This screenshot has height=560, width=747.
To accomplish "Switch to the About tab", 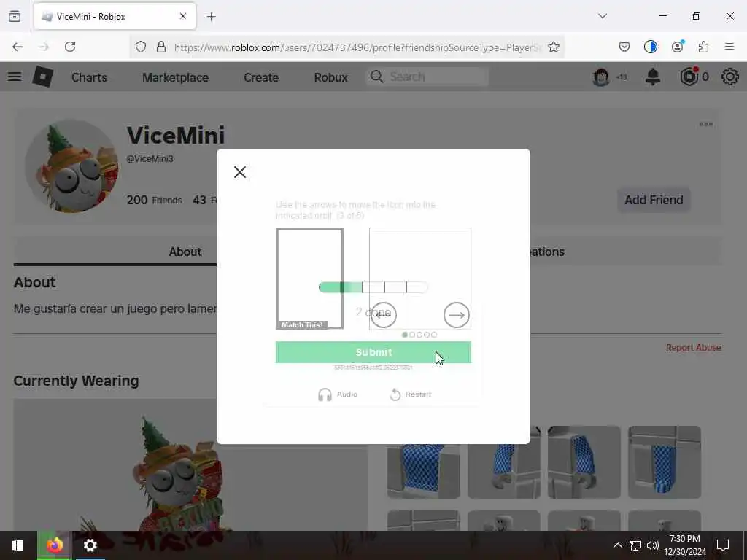I will [185, 252].
